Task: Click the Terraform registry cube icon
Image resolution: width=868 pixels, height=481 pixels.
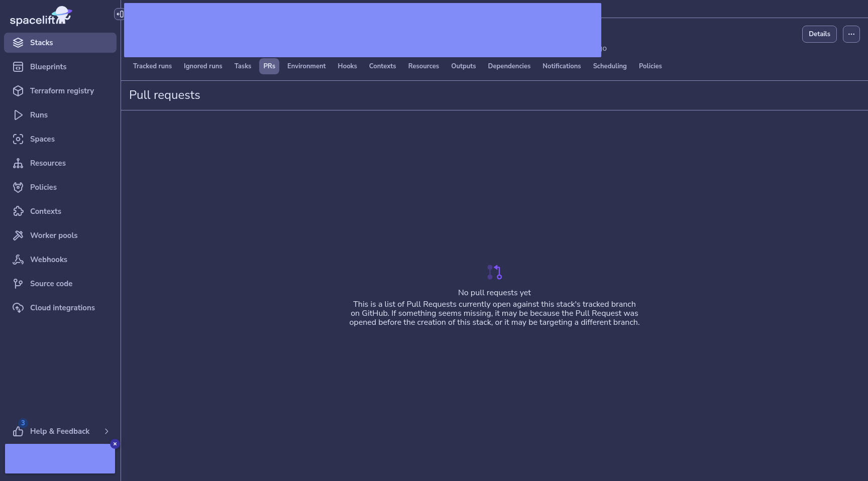Action: 18,91
